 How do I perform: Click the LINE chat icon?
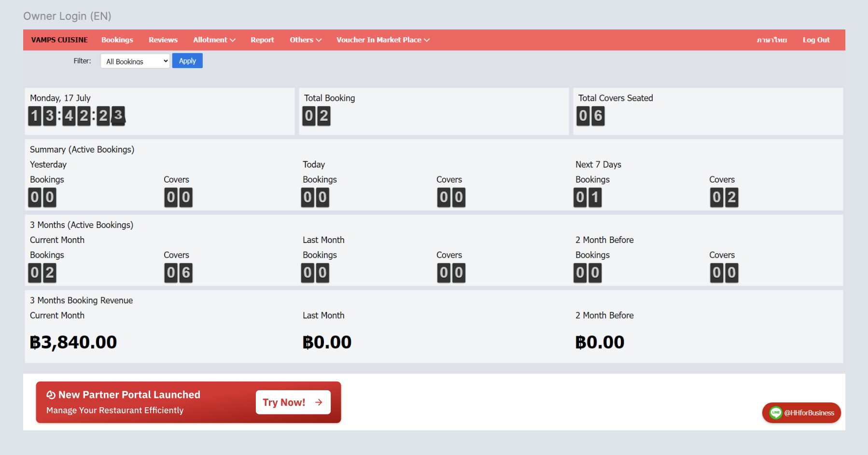pyautogui.click(x=775, y=412)
